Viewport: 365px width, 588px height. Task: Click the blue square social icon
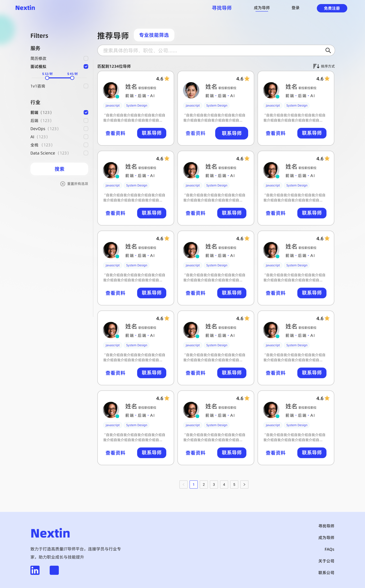pos(54,570)
